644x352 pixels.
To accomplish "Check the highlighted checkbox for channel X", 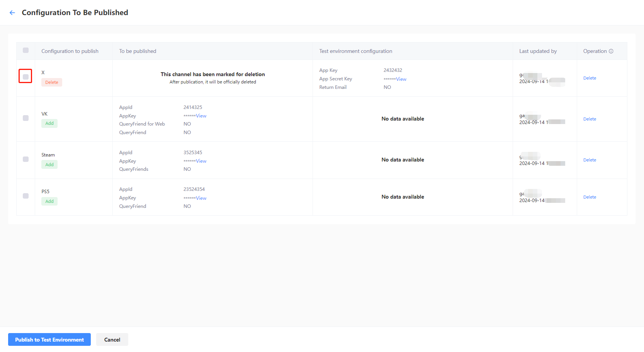I will pyautogui.click(x=25, y=76).
